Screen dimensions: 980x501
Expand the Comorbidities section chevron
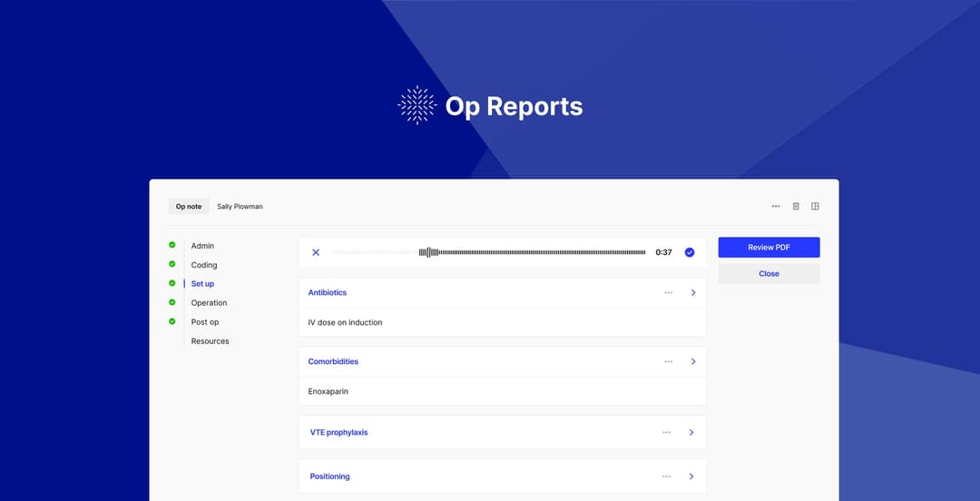(x=693, y=361)
